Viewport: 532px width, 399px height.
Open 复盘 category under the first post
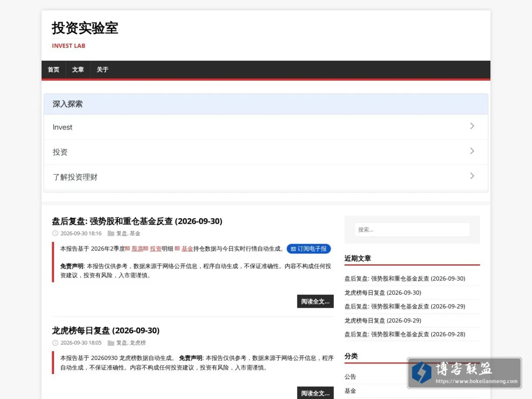(121, 233)
